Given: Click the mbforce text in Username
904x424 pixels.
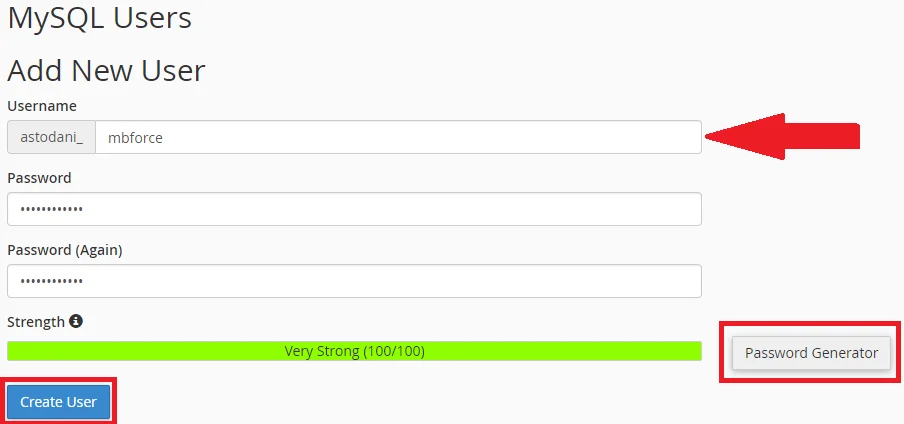Looking at the screenshot, I should [135, 138].
